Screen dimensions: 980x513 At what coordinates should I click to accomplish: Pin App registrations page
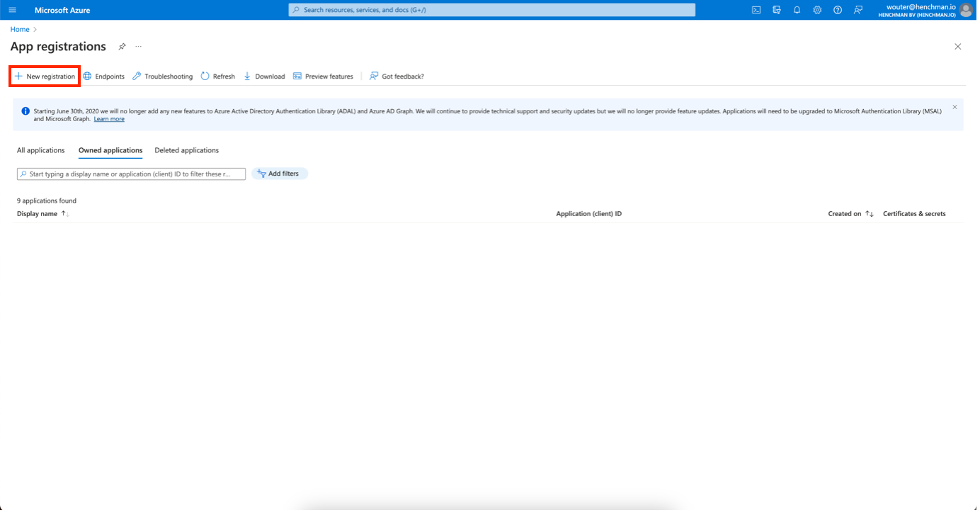(x=122, y=47)
